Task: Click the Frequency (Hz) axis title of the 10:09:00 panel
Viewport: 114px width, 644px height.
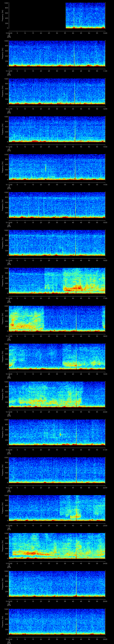Action: click(x=3, y=16)
